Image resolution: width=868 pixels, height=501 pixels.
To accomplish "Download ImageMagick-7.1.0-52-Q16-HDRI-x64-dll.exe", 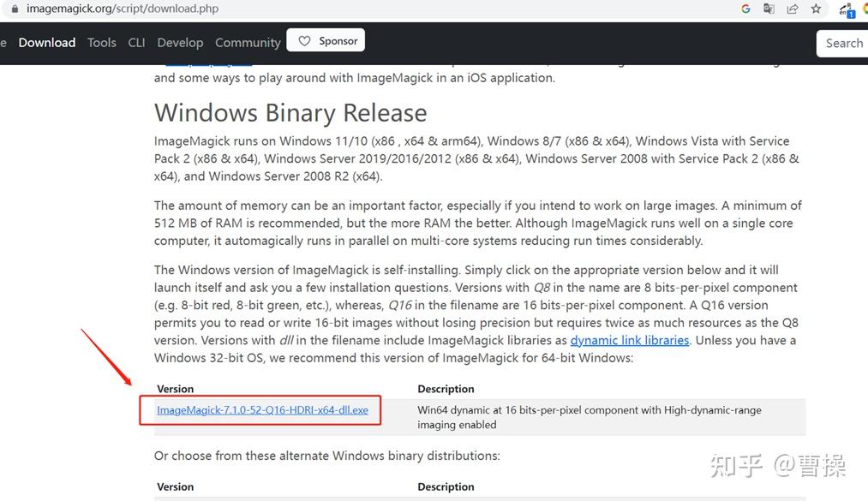I will point(262,409).
